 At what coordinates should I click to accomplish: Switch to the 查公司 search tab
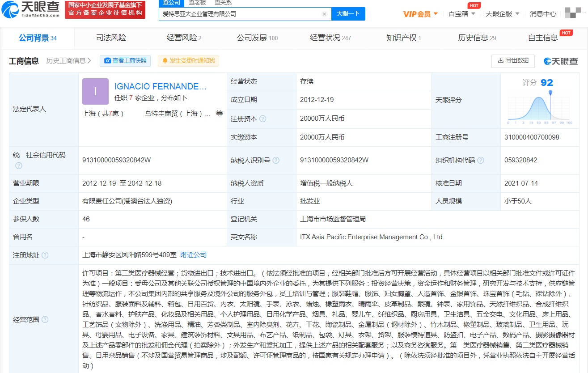click(x=171, y=2)
